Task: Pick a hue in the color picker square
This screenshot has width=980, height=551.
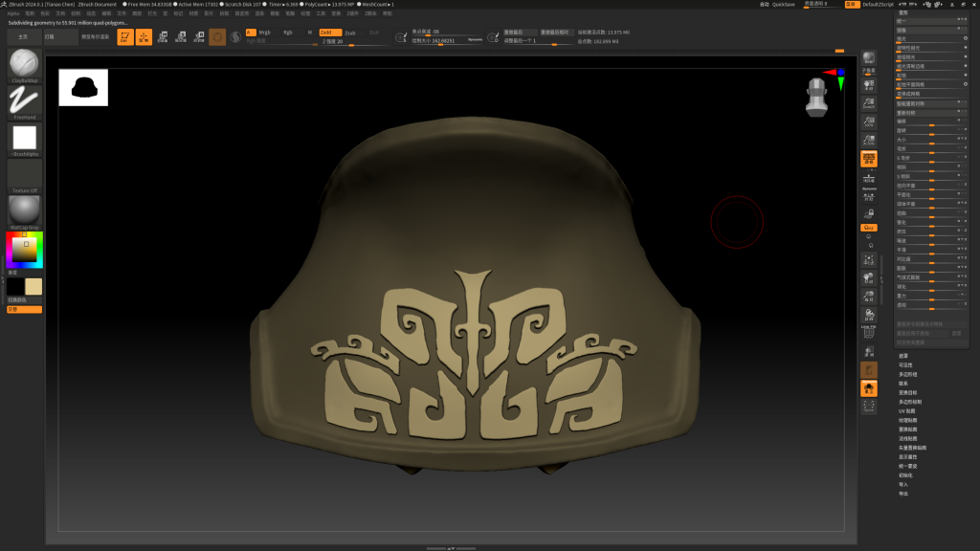Action: point(24,250)
